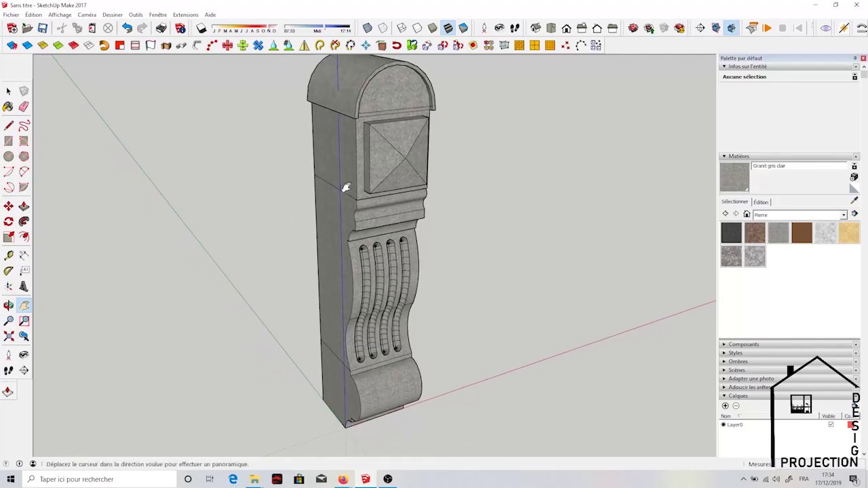Screen dimensions: 868x488
Task: Open the Pierre material library dropdown
Action: pyautogui.click(x=844, y=215)
